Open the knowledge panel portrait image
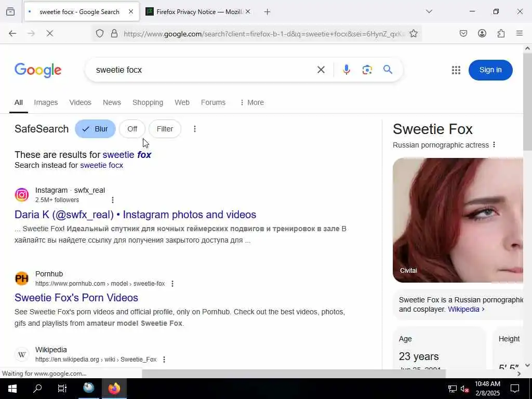Screen dimensions: 532x399 [458, 220]
